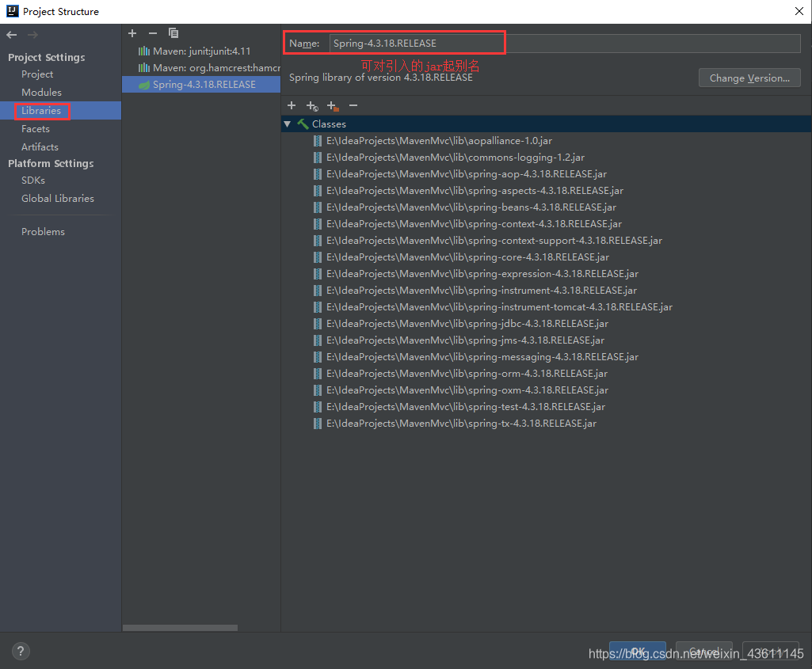This screenshot has width=812, height=669.
Task: Add a new project library with plus icon
Action: [132, 33]
